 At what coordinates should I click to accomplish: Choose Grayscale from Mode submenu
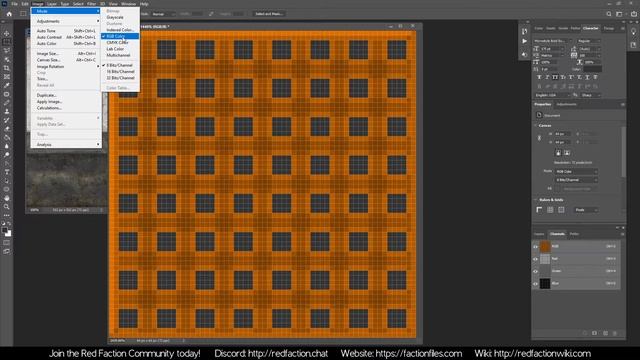pos(120,17)
